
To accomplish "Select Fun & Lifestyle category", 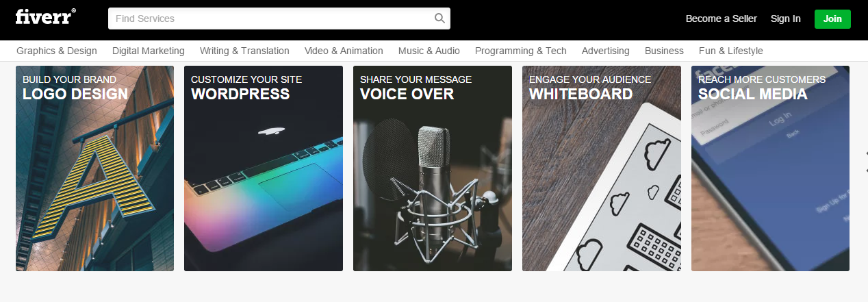I will [x=731, y=51].
